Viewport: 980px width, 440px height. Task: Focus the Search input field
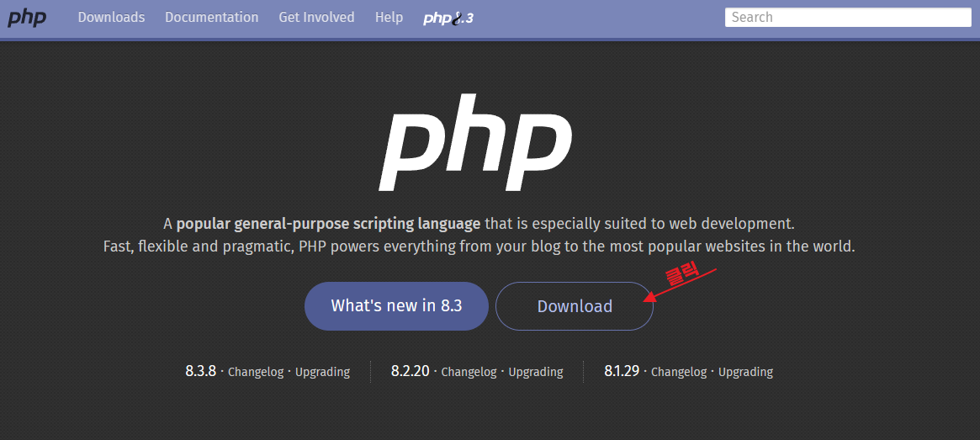(848, 18)
